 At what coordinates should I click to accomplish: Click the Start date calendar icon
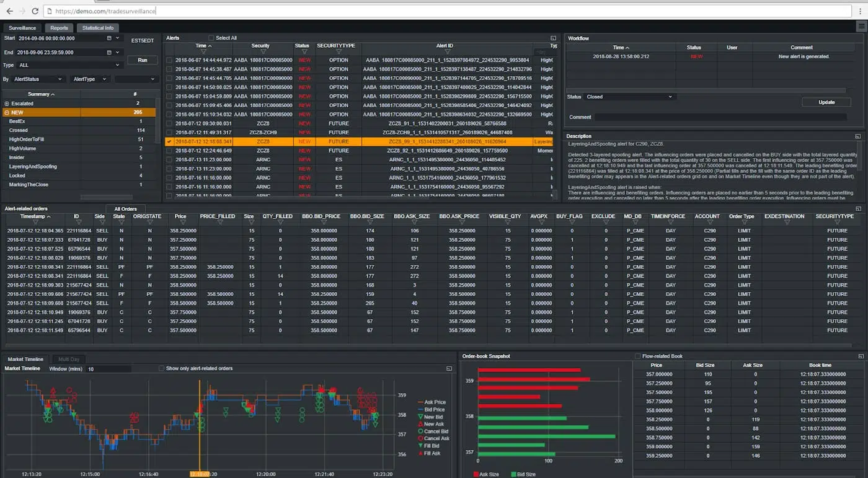coord(109,38)
